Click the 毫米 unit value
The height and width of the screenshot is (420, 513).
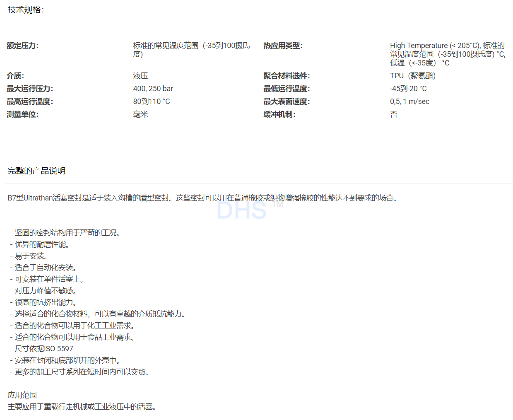click(x=140, y=114)
